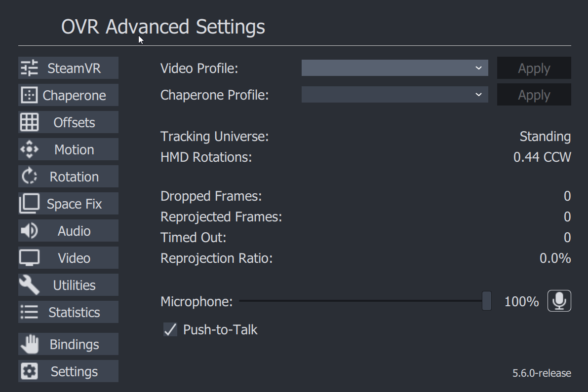Click the Bindings hand icon
Viewport: 588px width, 392px height.
click(29, 344)
